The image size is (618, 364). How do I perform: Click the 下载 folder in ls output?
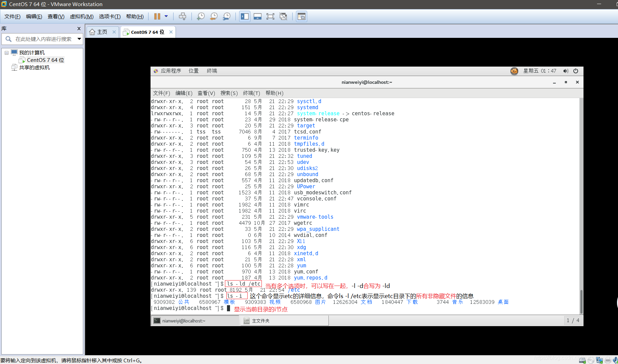[x=412, y=302]
